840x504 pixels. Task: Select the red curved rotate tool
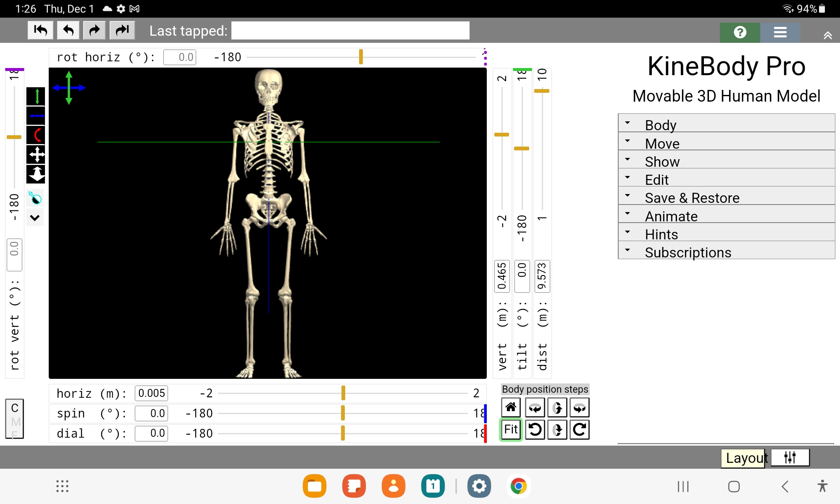[x=36, y=135]
